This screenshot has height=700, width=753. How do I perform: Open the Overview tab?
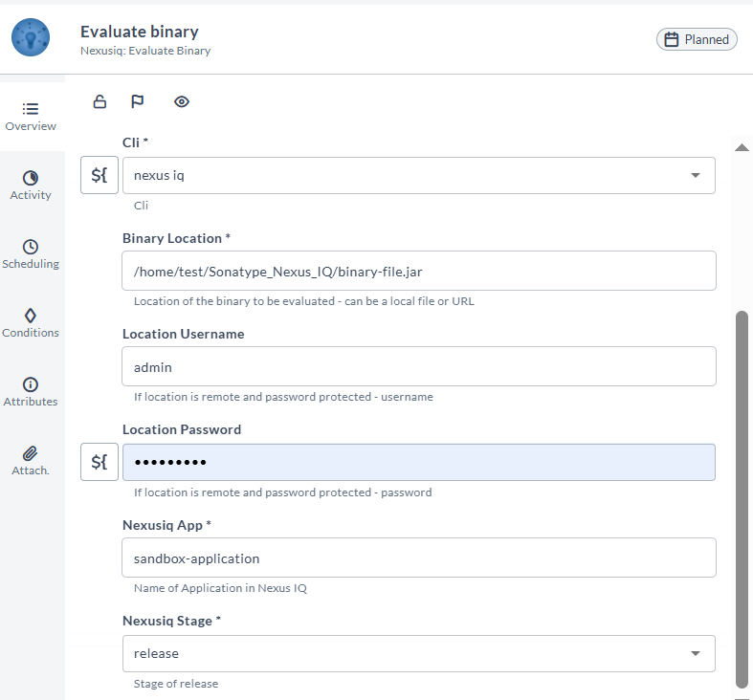coord(31,117)
